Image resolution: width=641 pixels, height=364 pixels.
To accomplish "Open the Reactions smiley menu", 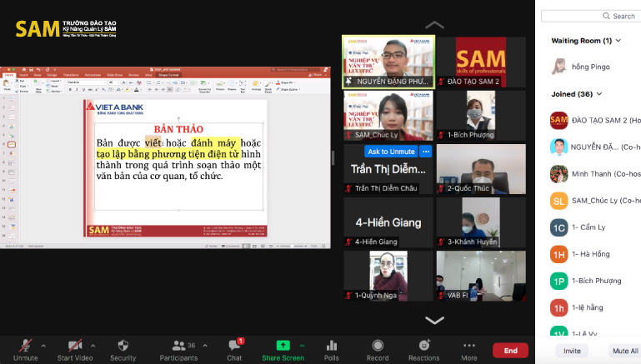I will [x=424, y=350].
